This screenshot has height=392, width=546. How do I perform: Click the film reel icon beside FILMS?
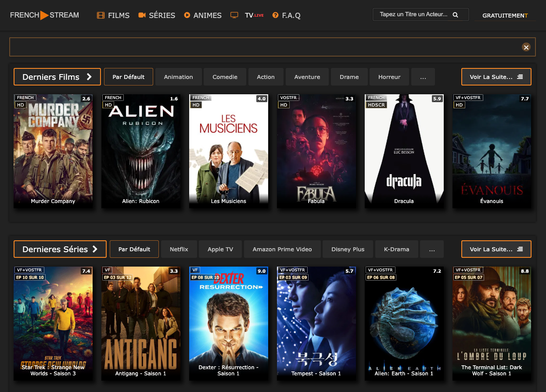pos(101,15)
